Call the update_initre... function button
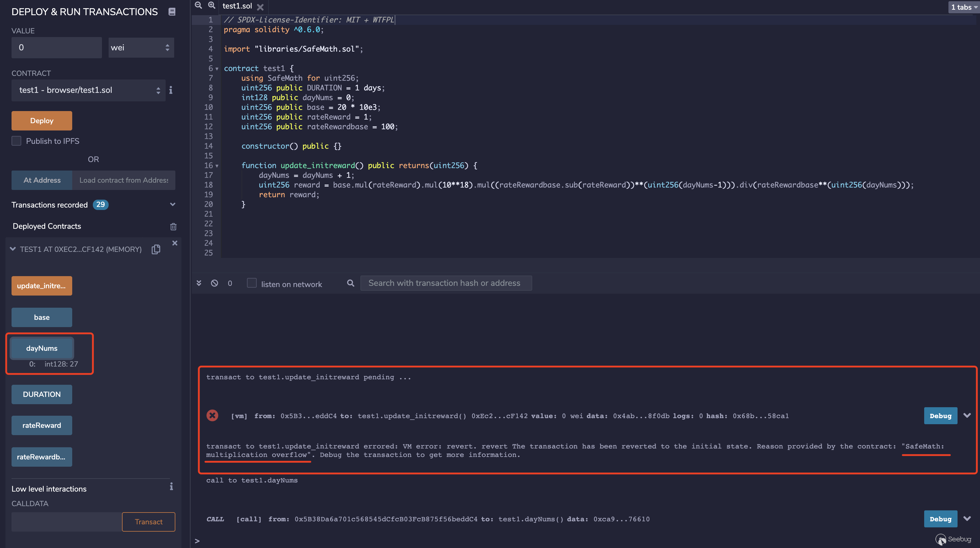The width and height of the screenshot is (980, 548). pyautogui.click(x=42, y=286)
